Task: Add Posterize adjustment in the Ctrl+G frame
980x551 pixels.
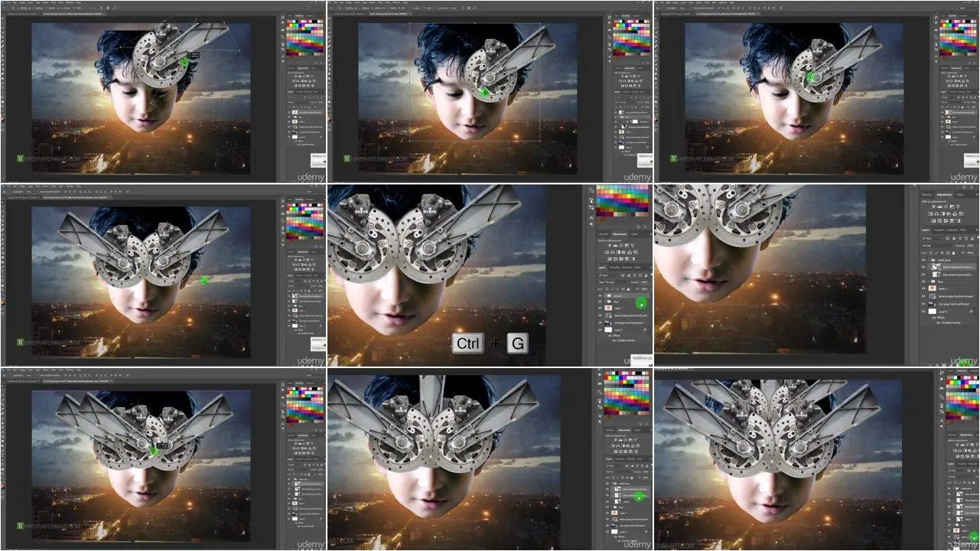Action: click(615, 259)
